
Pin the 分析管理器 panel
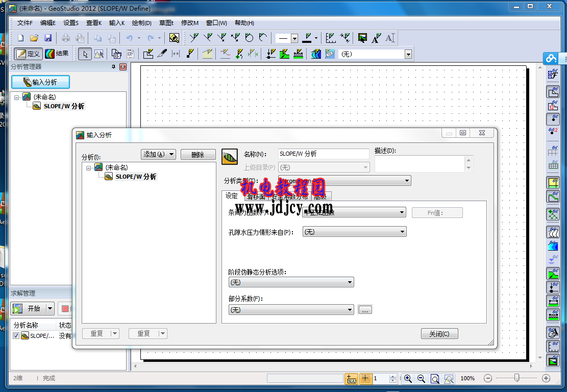pos(113,67)
